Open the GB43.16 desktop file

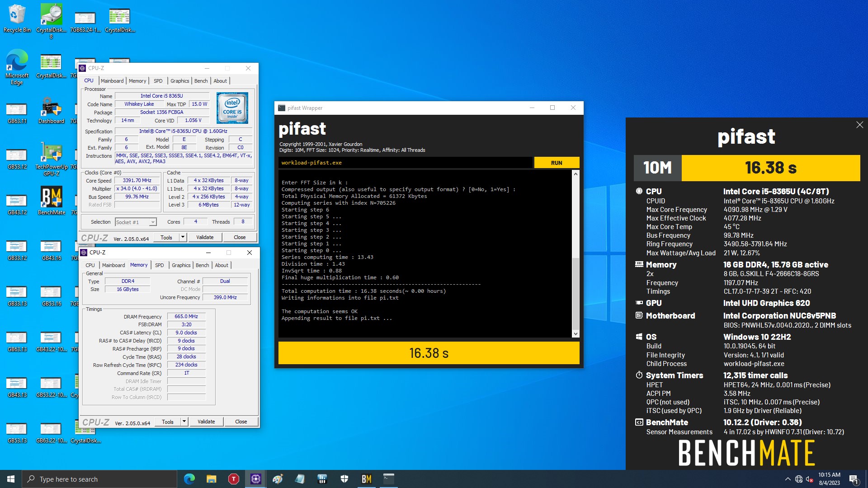pyautogui.click(x=51, y=250)
